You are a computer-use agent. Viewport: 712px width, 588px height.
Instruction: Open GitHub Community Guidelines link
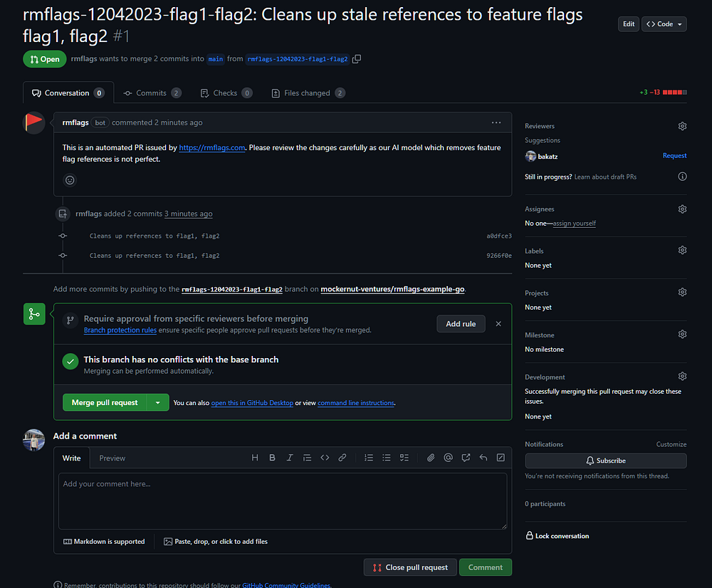286,585
